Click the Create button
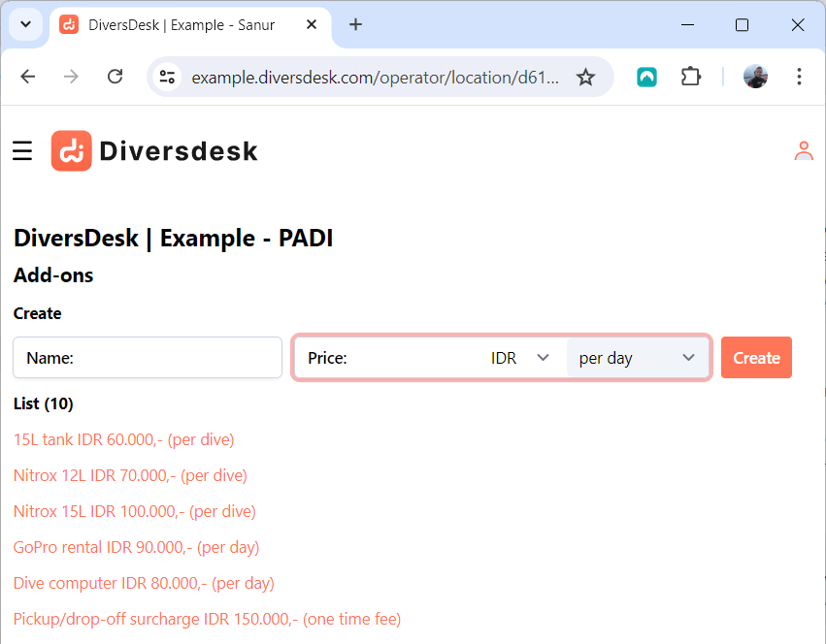 (756, 358)
